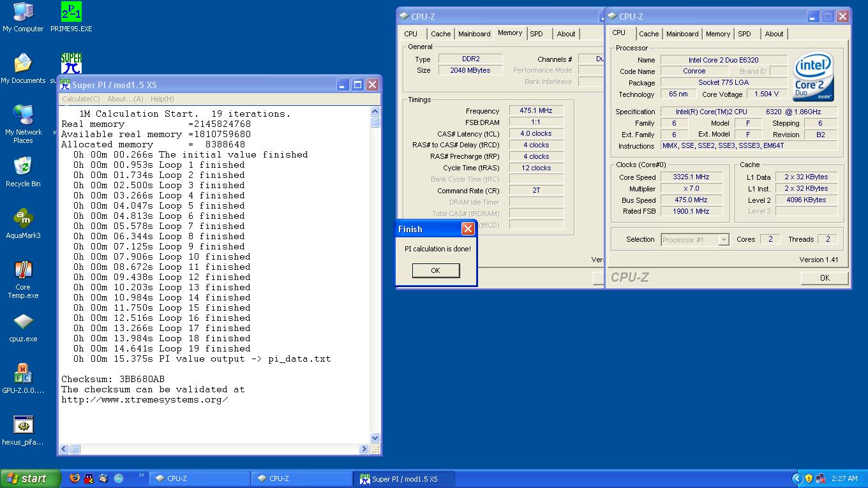868x488 pixels.
Task: Click Super PI vertical scrollbar down arrow
Action: pyautogui.click(x=375, y=438)
